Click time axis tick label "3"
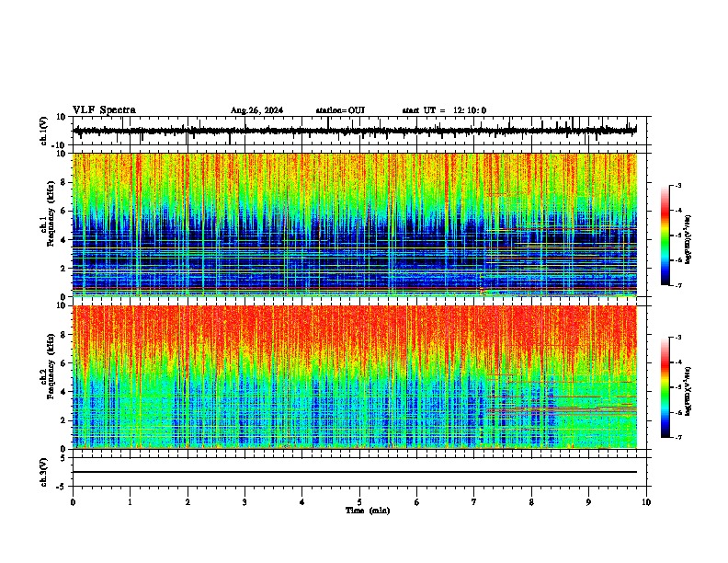The height and width of the screenshot is (563, 728). coord(245,502)
